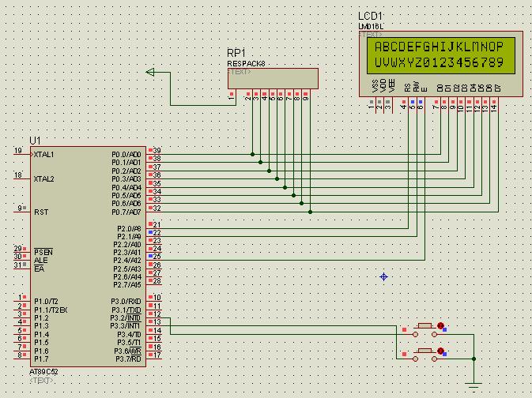Image resolution: width=532 pixels, height=398 pixels.
Task: Click pin 1 of RP1 resistor pack
Action: (232, 97)
